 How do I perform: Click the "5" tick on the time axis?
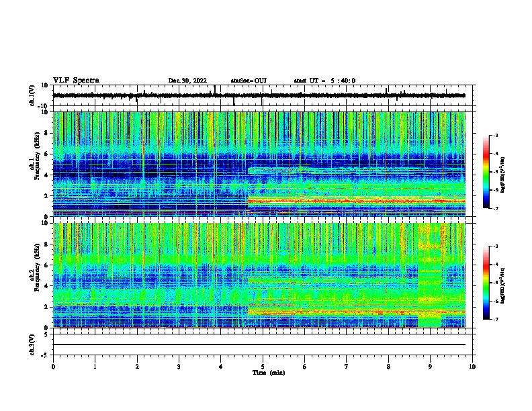tap(263, 367)
